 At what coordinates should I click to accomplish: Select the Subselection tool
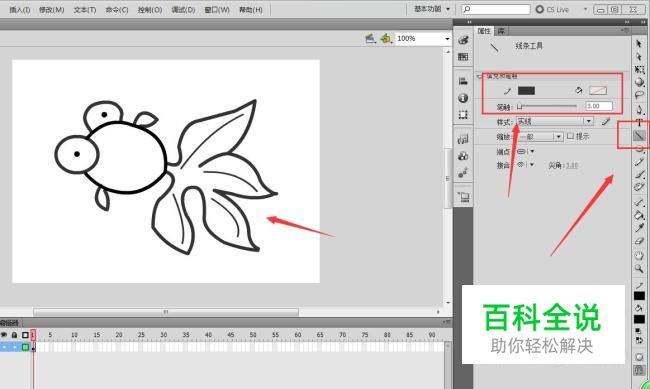(x=639, y=56)
